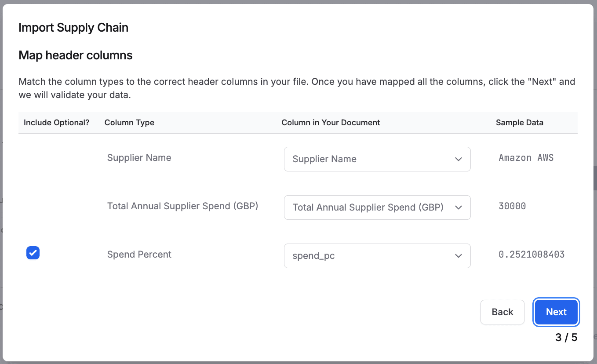Open the spend_pc column dropdown
The height and width of the screenshot is (364, 597).
tap(377, 256)
